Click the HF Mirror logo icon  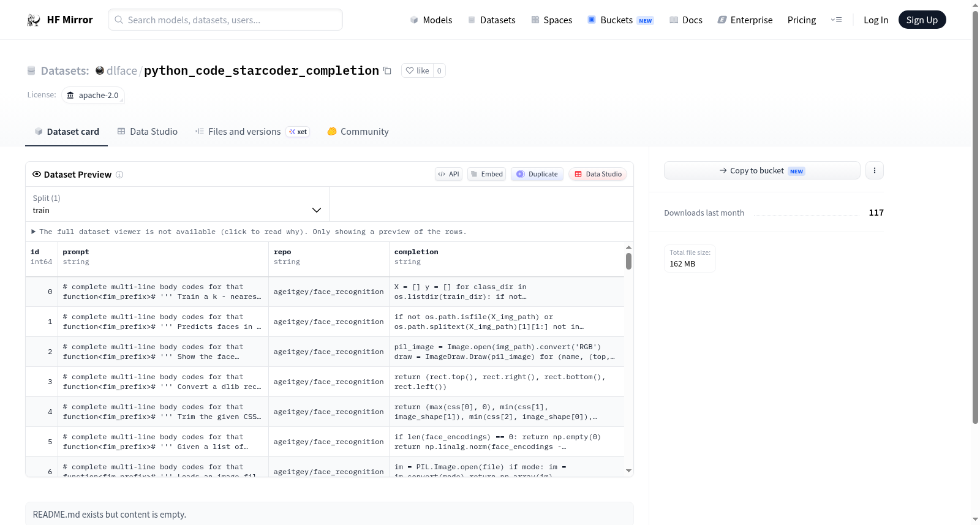point(34,20)
